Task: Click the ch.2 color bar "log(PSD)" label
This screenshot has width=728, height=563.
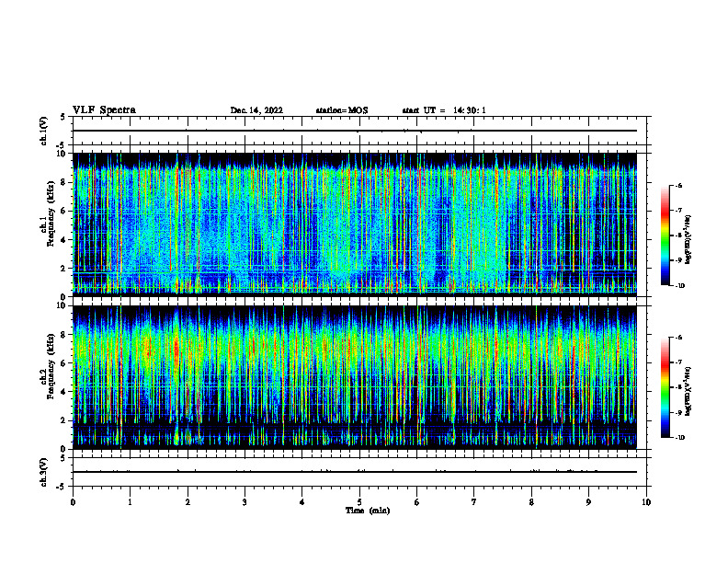Action: pyautogui.click(x=688, y=391)
